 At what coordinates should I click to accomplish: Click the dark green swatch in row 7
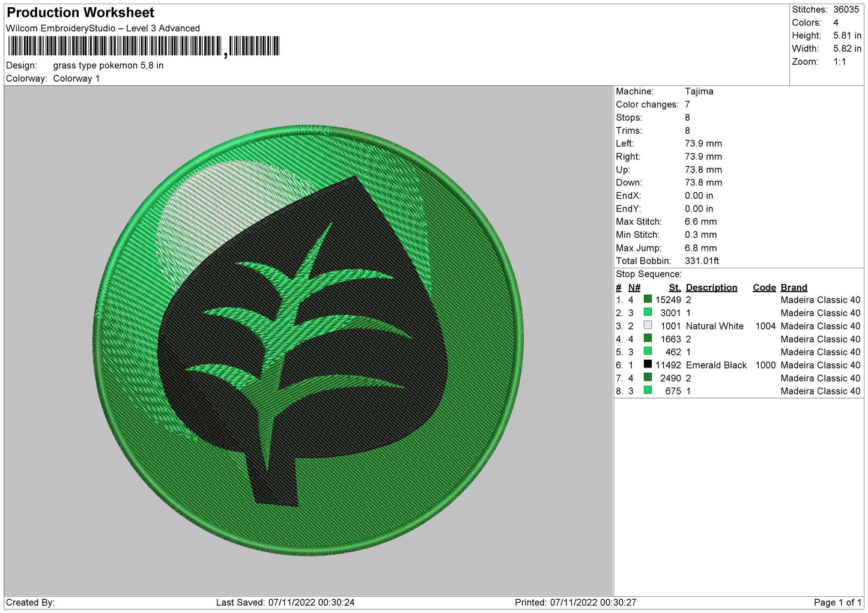coord(648,377)
